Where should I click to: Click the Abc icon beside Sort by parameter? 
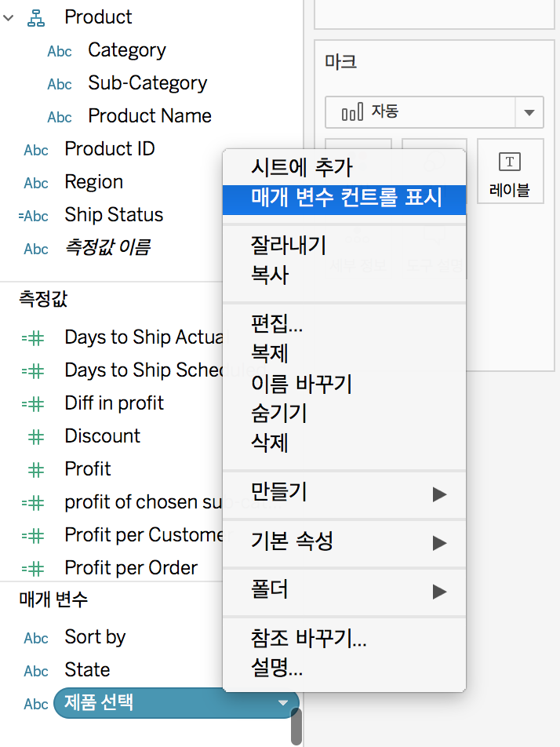[x=36, y=638]
